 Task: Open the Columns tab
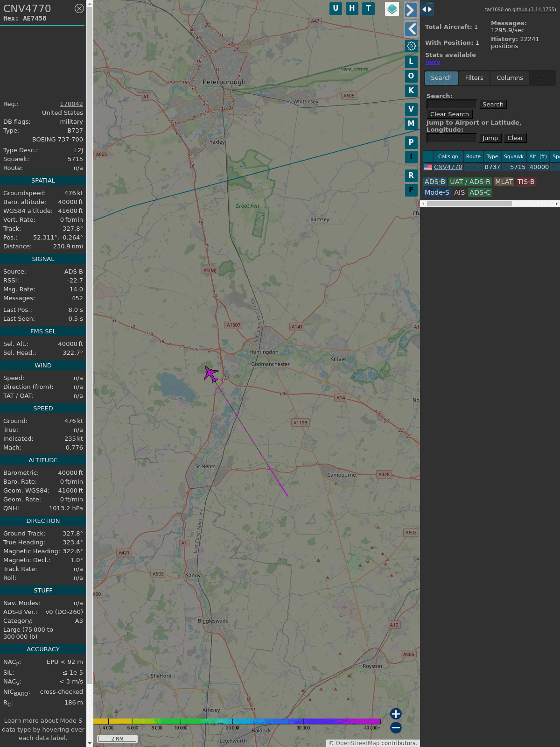pos(510,78)
